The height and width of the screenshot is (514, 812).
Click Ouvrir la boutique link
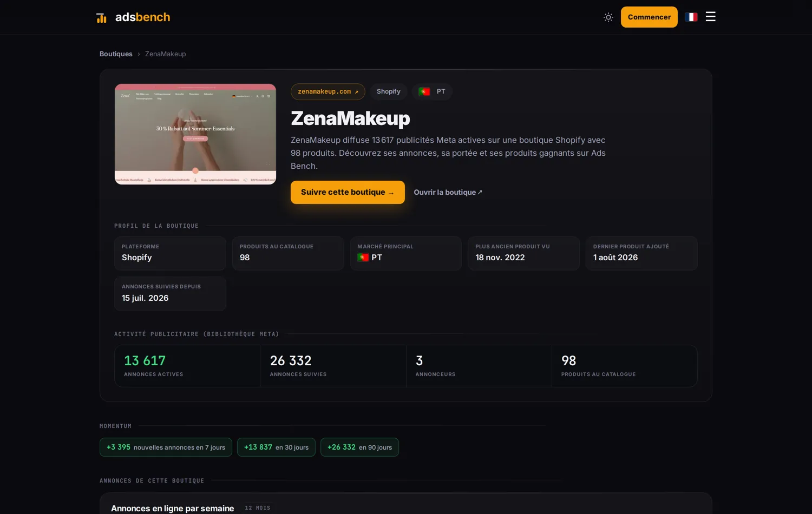pos(448,192)
